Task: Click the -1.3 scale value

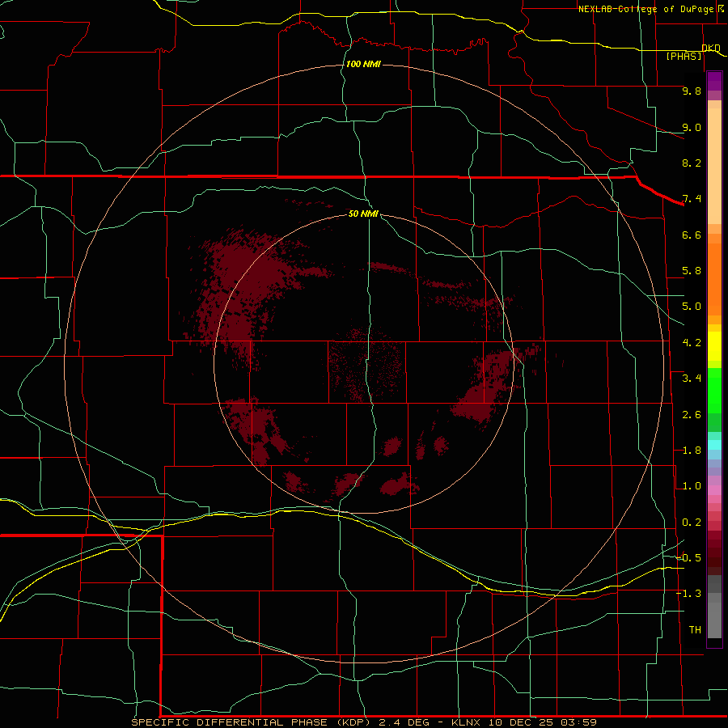Action: click(x=689, y=594)
